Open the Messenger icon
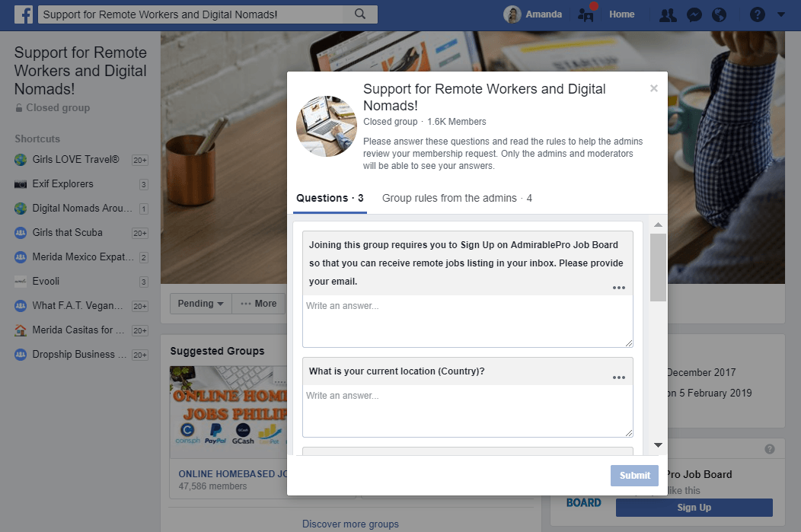The width and height of the screenshot is (801, 532). pos(694,14)
